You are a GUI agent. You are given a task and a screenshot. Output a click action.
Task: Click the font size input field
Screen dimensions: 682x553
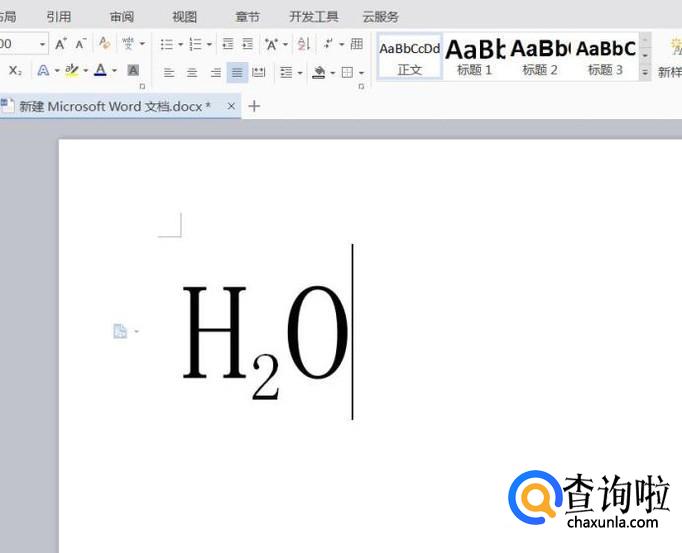point(18,44)
